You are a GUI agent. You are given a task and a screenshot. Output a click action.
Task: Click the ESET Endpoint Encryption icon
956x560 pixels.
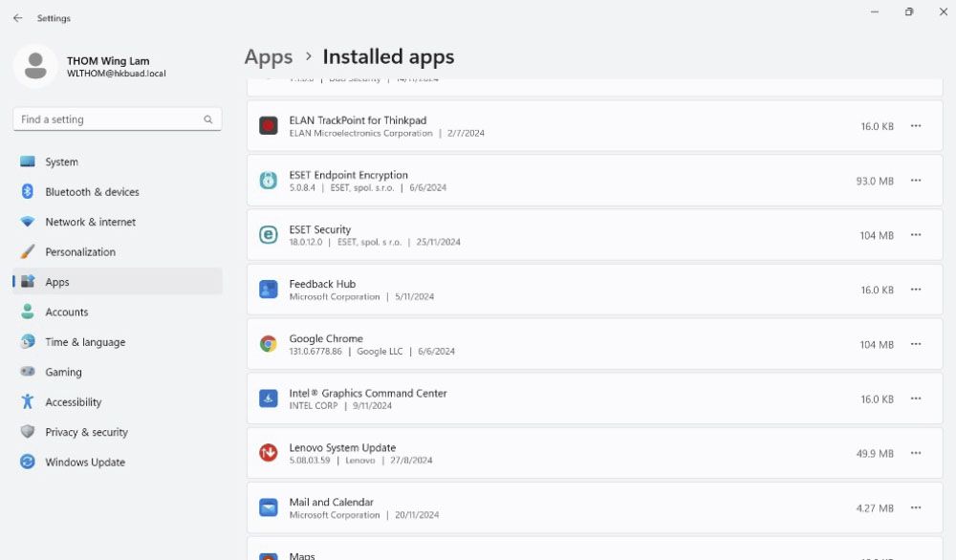click(269, 181)
